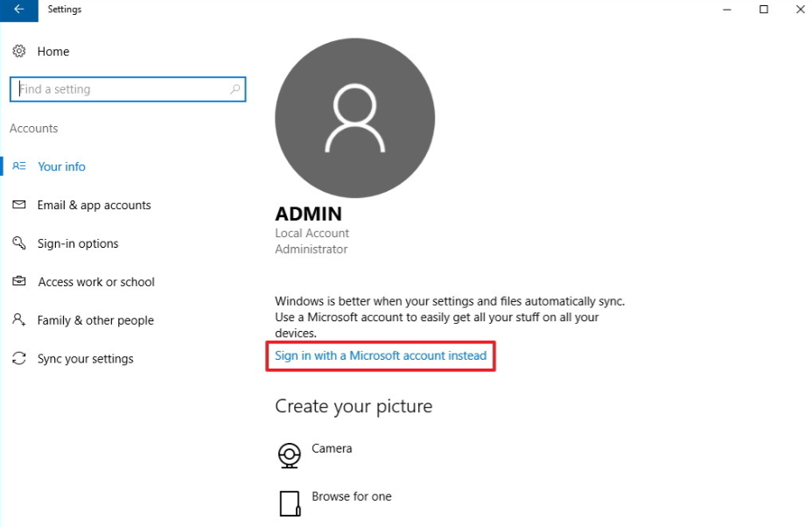
Task: Click the Camera icon under Create your picture
Action: point(290,455)
